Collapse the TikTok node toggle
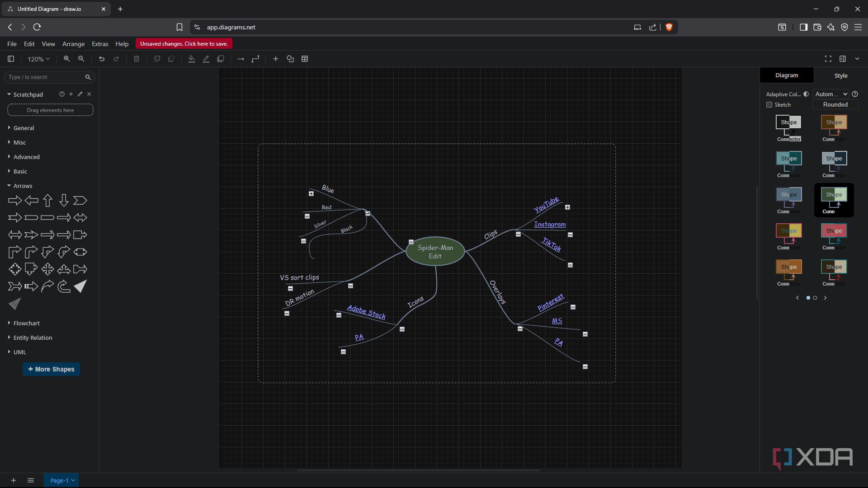868x488 pixels. point(570,265)
